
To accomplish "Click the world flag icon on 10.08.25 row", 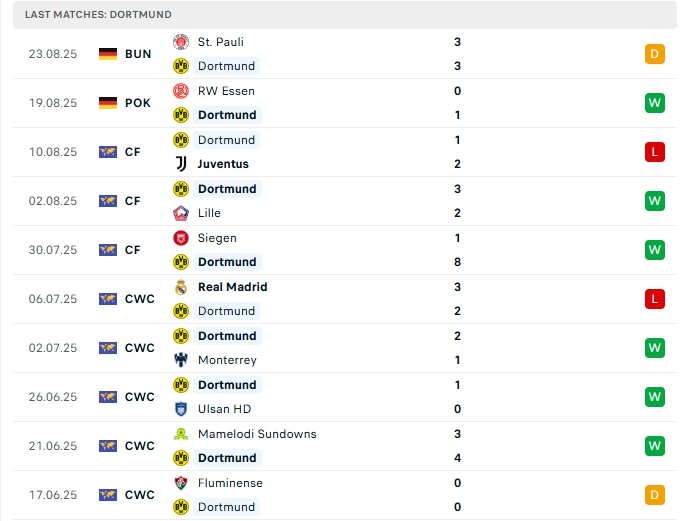I will pos(108,152).
